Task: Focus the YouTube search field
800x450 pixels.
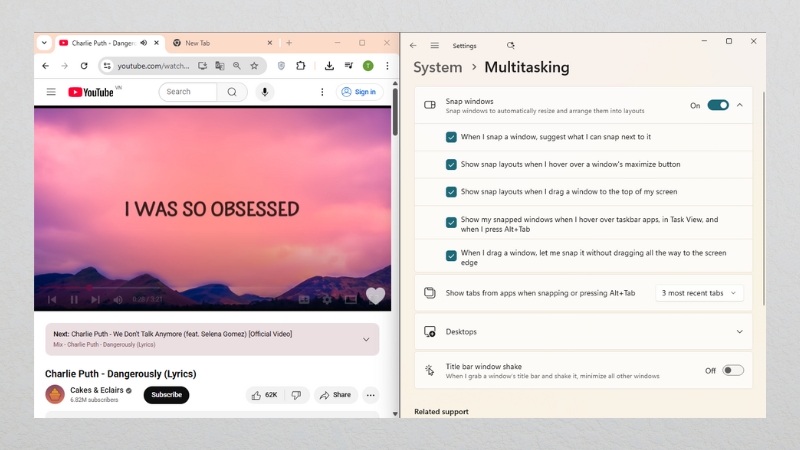Action: 188,92
